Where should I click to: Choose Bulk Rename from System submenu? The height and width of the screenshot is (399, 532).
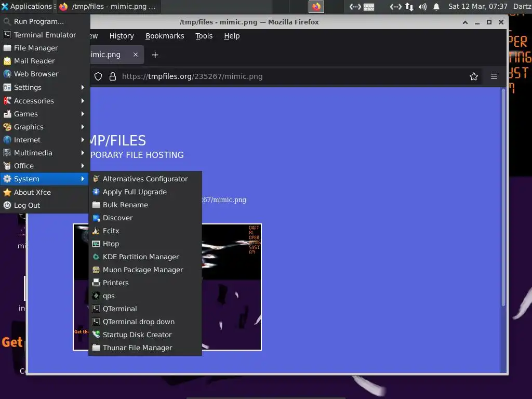point(145,205)
